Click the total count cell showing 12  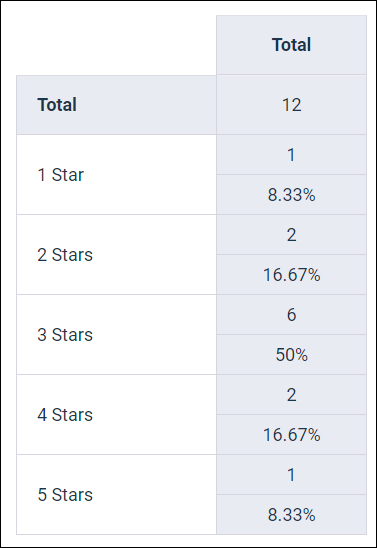coord(291,105)
